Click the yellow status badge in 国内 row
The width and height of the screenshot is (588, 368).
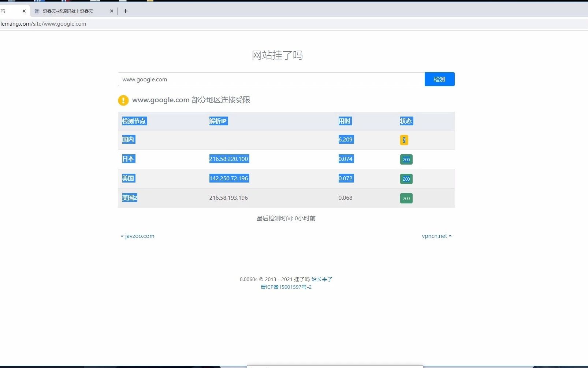click(x=404, y=140)
